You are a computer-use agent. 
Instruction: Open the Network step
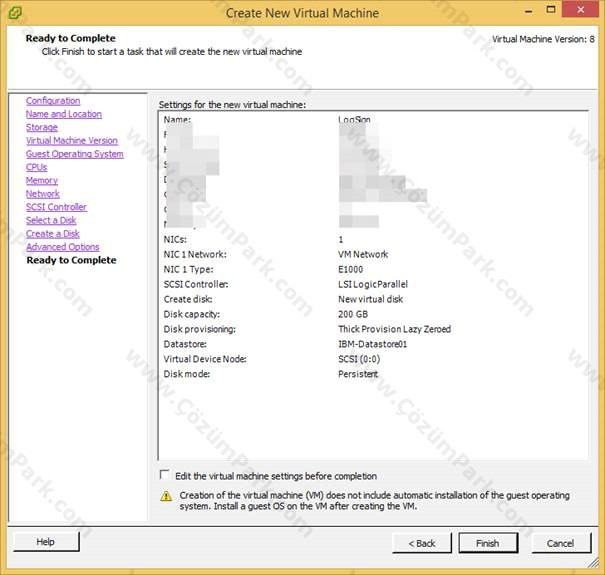tap(43, 194)
